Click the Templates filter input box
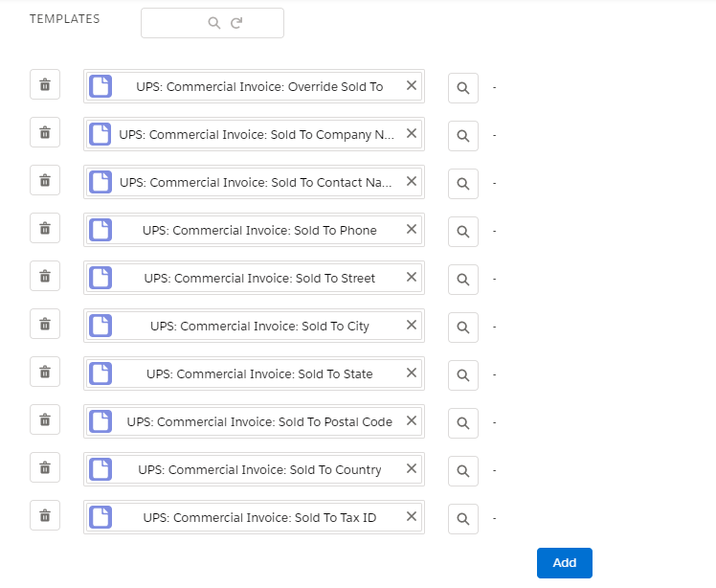The width and height of the screenshot is (716, 588). (x=213, y=23)
